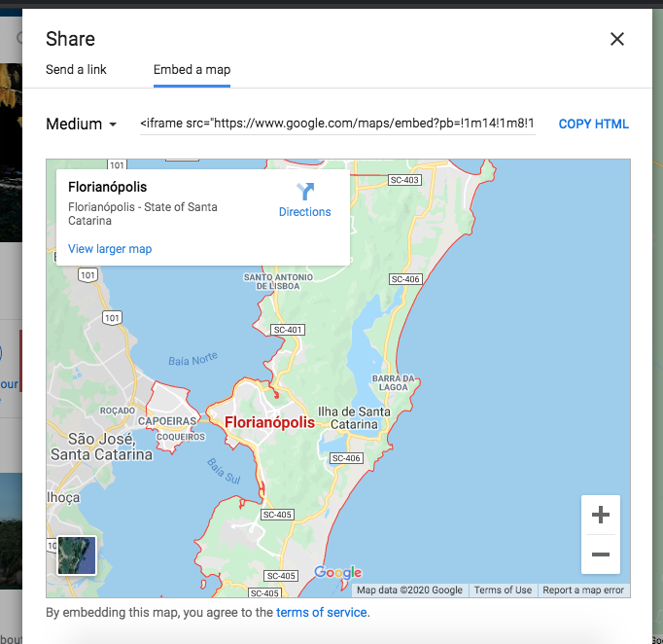Open the terms of service link
This screenshot has height=644, width=663.
322,612
